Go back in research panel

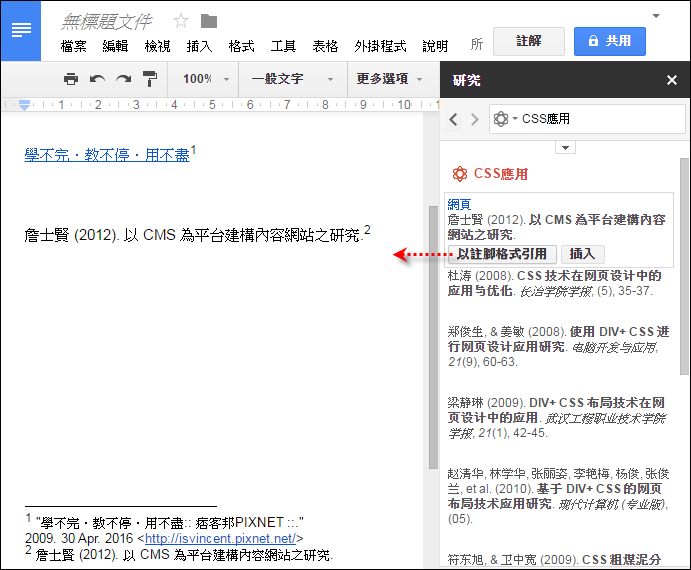tap(453, 119)
